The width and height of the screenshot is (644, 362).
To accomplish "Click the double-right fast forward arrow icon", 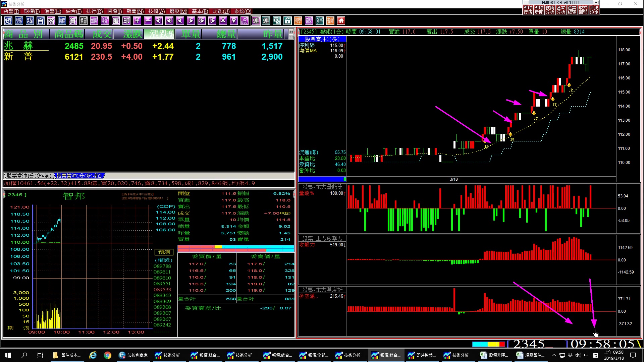I will pos(202,21).
